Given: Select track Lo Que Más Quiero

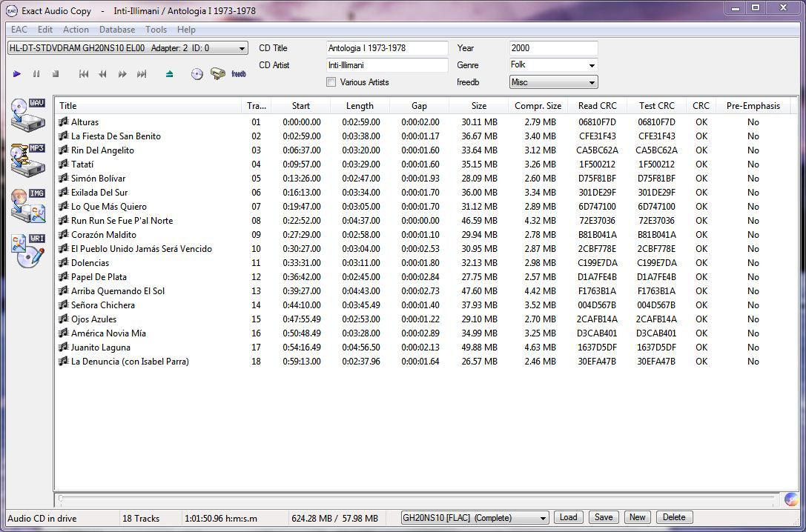Looking at the screenshot, I should [x=109, y=207].
